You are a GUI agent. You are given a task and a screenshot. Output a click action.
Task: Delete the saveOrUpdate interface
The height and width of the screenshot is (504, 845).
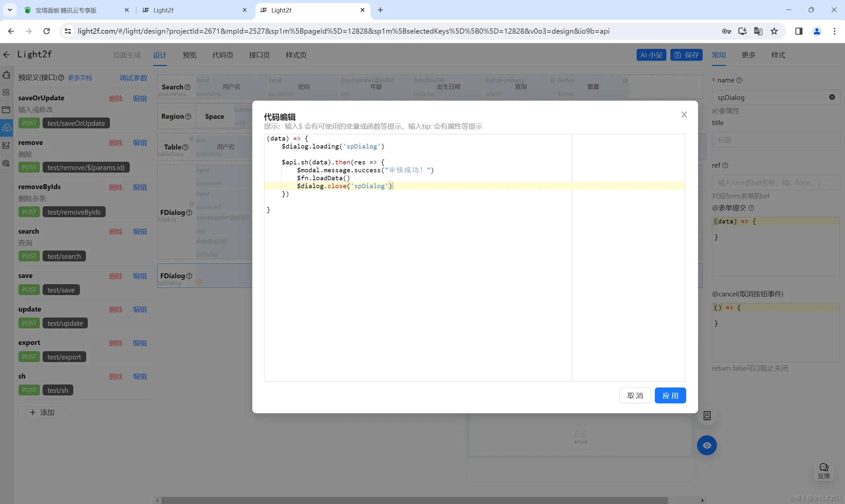pos(116,98)
